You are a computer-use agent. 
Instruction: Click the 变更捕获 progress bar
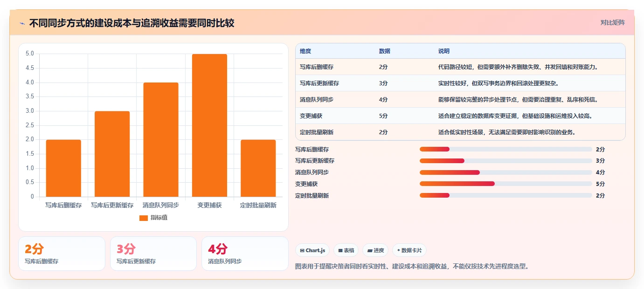506,184
